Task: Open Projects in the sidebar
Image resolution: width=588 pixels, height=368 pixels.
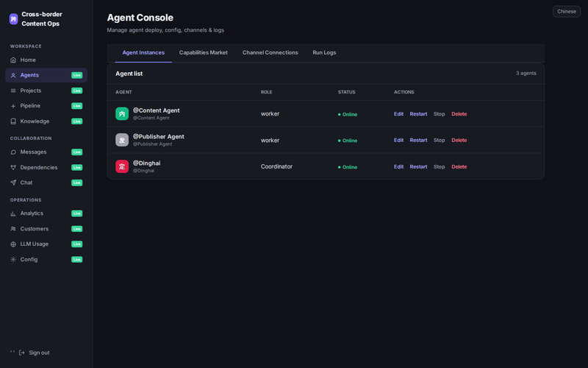Action: (46, 91)
